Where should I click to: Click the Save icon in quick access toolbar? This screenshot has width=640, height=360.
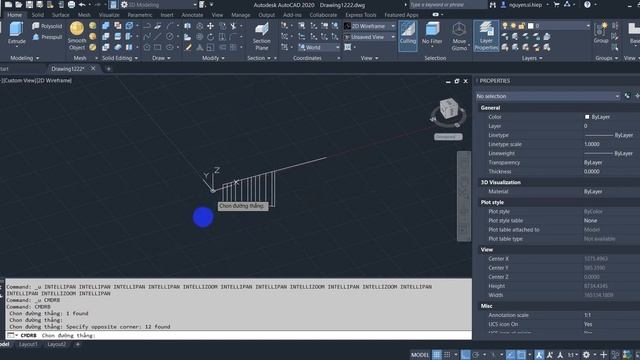click(x=29, y=4)
